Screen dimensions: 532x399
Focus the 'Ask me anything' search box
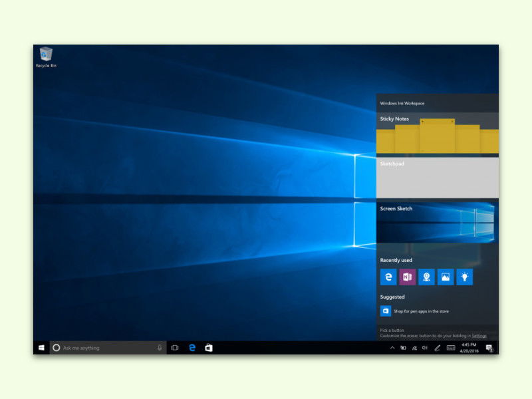[108, 348]
